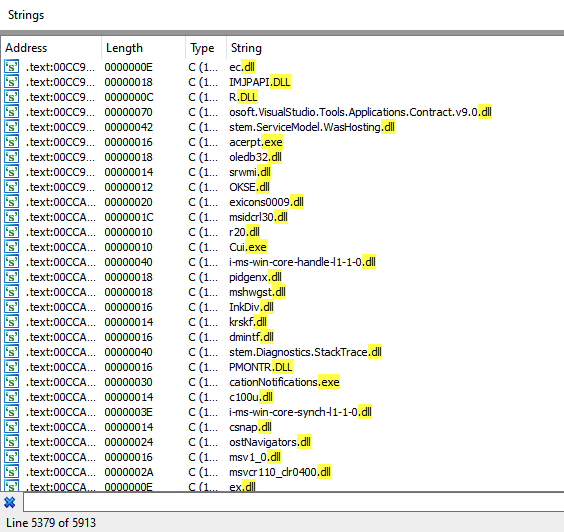Image resolution: width=564 pixels, height=532 pixels.
Task: Click length value 0000002A
Action: (128, 472)
